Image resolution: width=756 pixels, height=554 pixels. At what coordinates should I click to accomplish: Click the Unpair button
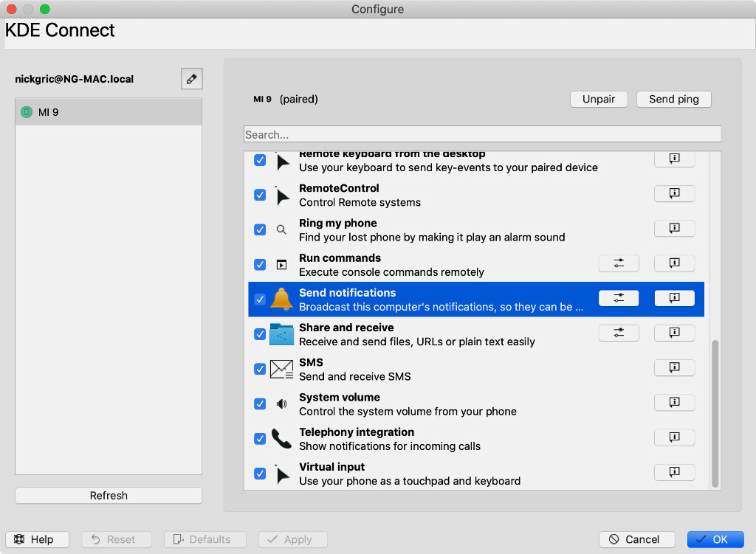coord(598,100)
